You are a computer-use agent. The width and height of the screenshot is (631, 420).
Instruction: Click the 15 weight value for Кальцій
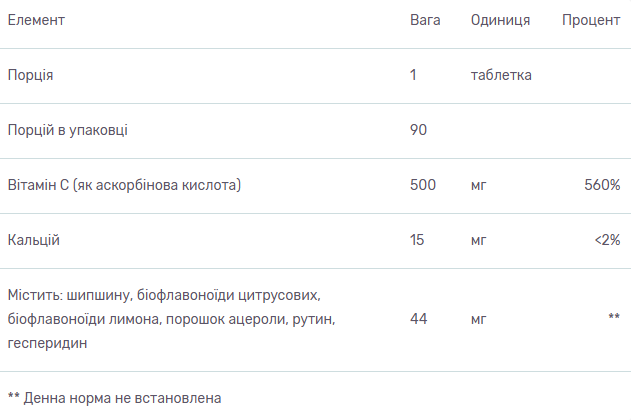pos(418,240)
